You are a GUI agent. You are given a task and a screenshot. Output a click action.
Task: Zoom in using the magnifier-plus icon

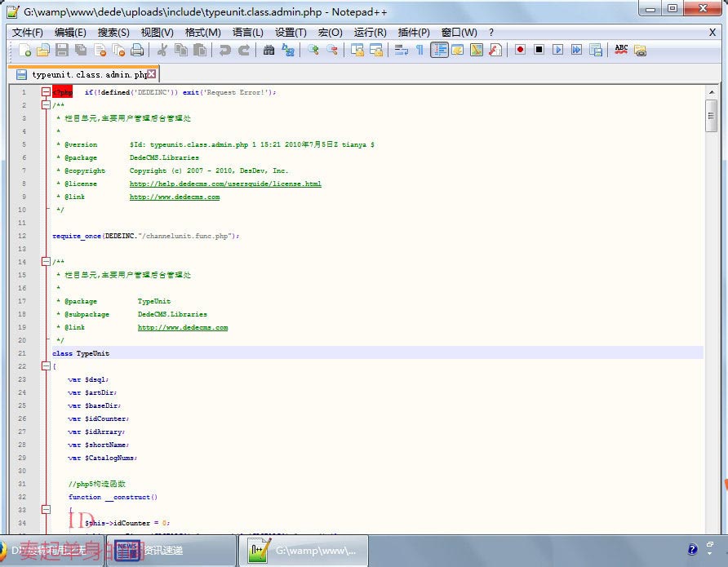coord(313,50)
